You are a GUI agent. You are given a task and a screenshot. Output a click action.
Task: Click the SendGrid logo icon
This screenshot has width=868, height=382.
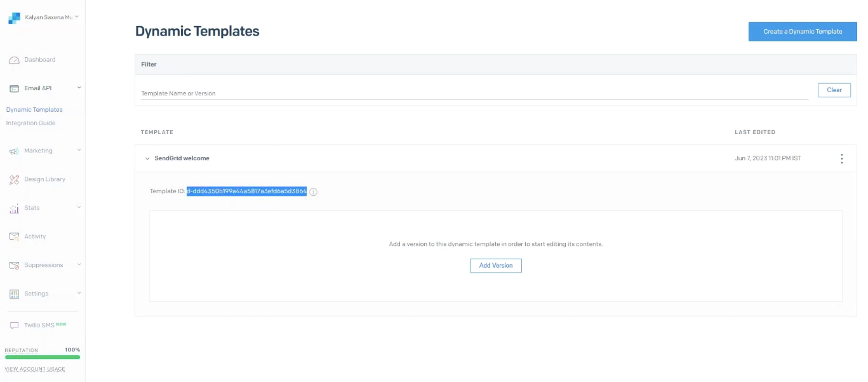click(14, 18)
